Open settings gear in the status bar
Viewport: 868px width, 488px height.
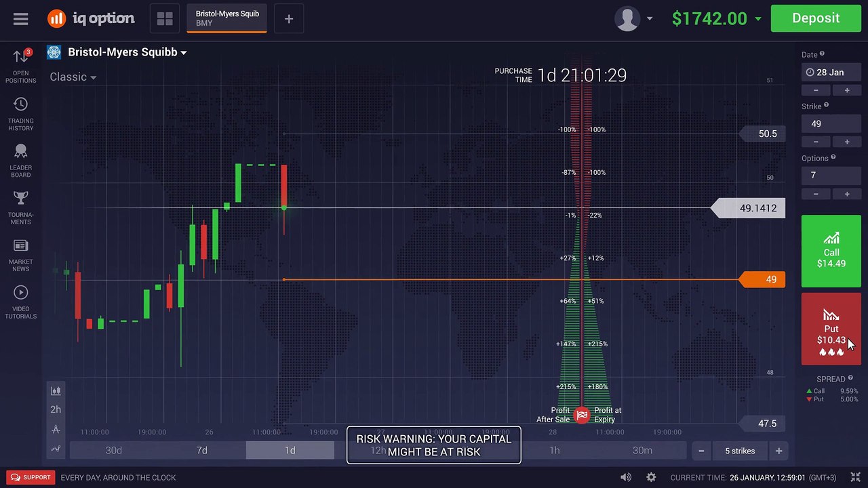pos(651,477)
